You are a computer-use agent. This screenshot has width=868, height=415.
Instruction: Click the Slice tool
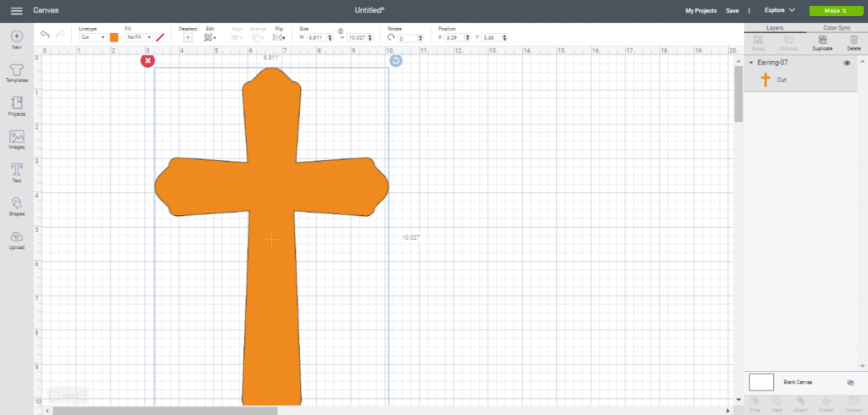(x=754, y=404)
